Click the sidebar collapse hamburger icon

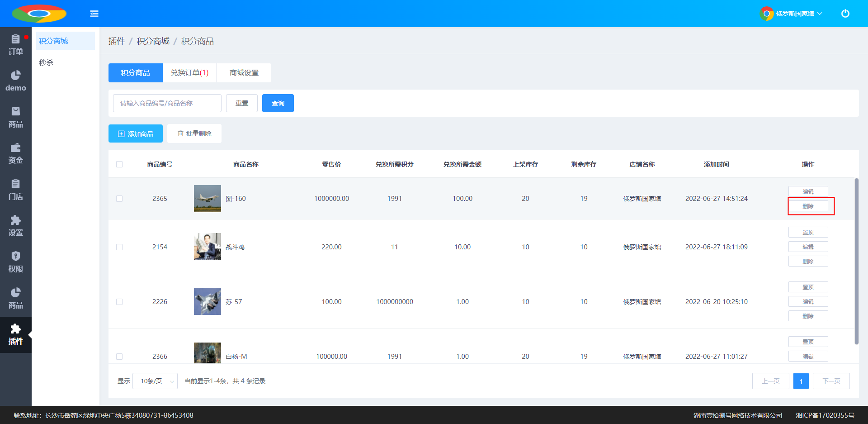click(94, 14)
